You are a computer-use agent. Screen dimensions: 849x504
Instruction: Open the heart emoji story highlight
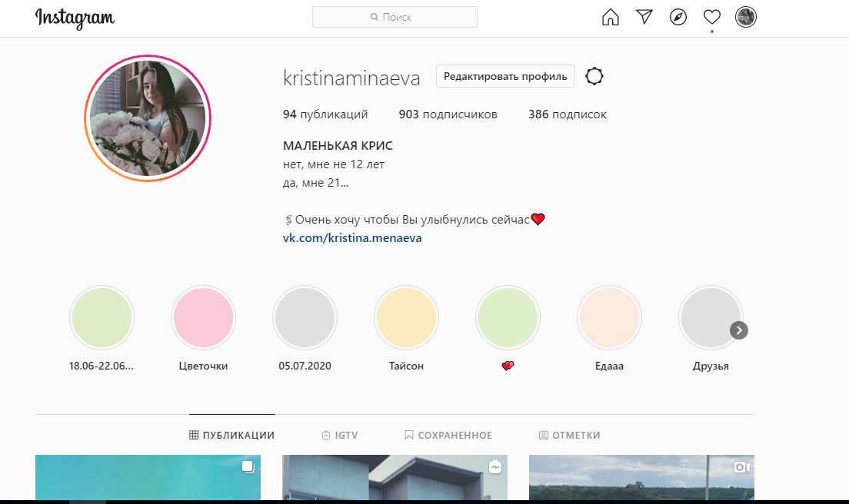pyautogui.click(x=508, y=318)
